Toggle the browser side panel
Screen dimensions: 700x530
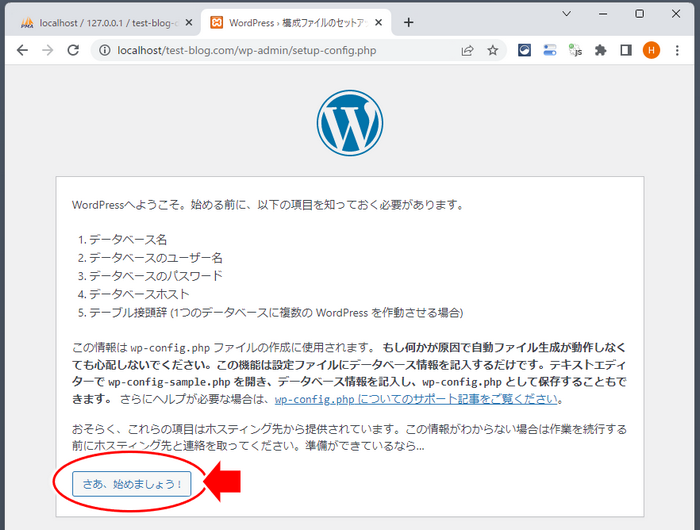tap(626, 50)
